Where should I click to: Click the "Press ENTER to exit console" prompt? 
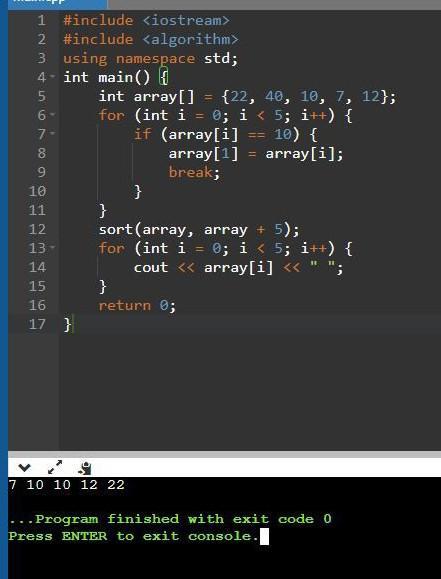point(133,536)
